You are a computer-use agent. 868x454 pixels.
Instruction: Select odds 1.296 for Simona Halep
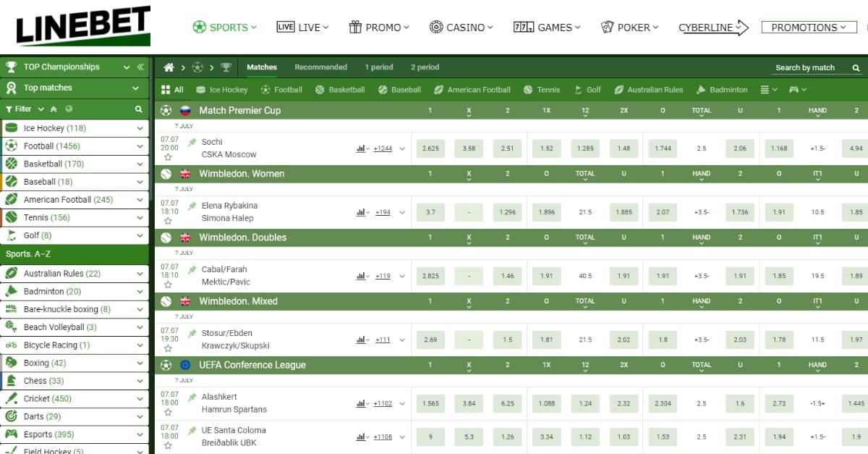point(508,212)
